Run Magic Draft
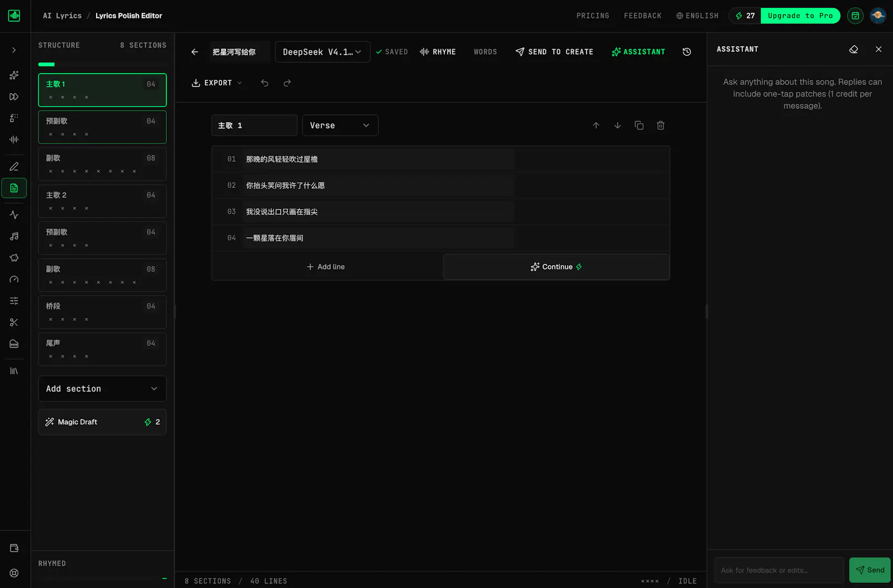This screenshot has height=588, width=893. pyautogui.click(x=102, y=422)
